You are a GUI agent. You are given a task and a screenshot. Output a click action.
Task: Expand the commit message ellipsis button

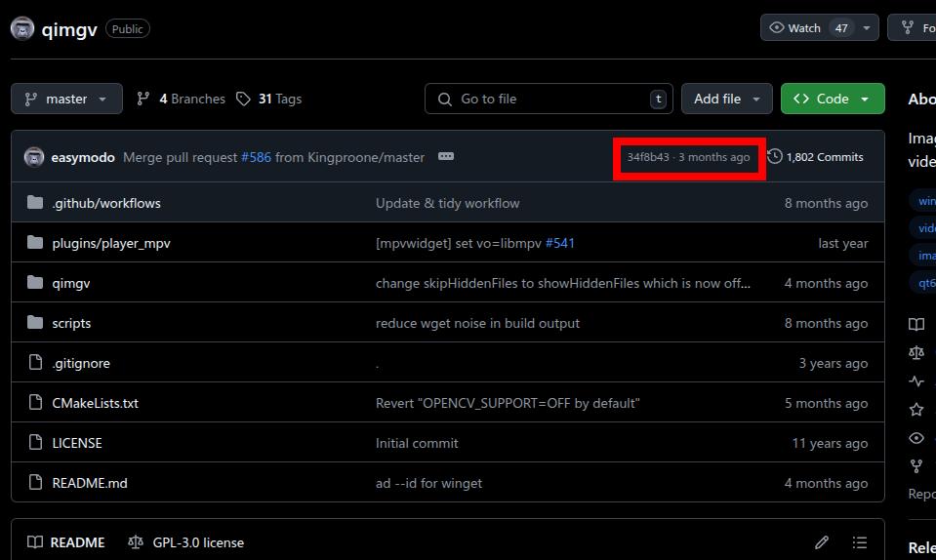pos(446,156)
